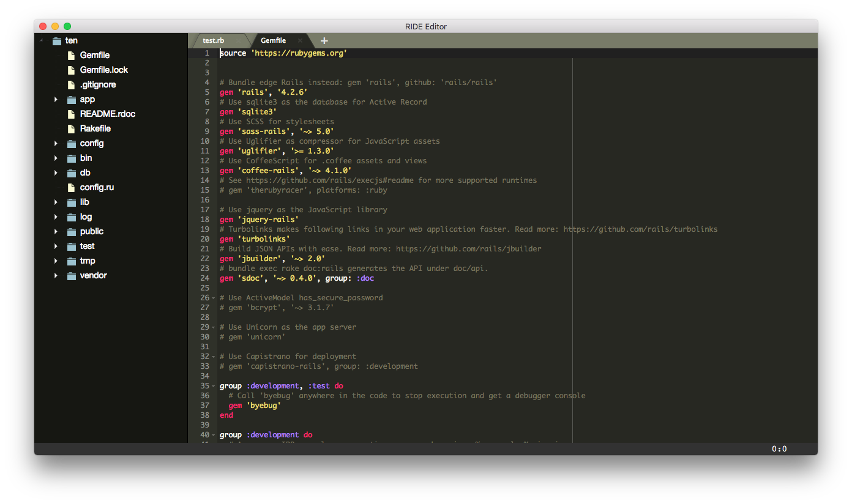Fold code block at line 35
Image resolution: width=852 pixels, height=504 pixels.
(x=213, y=386)
